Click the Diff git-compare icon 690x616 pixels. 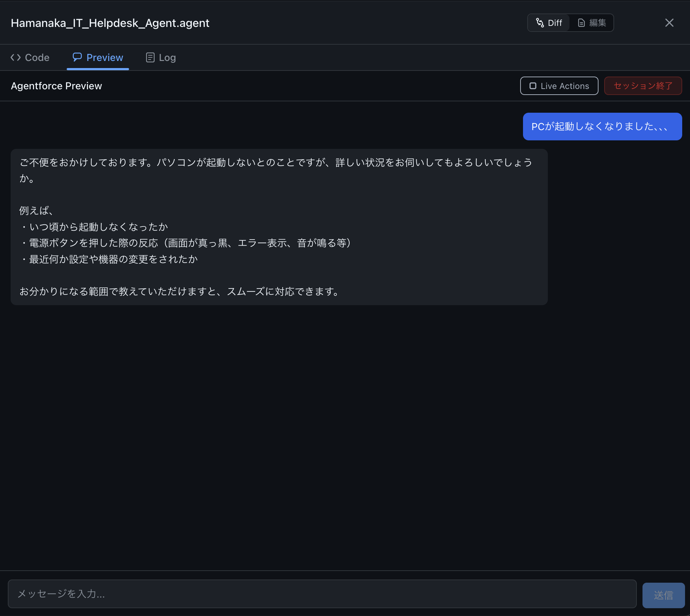pyautogui.click(x=540, y=23)
